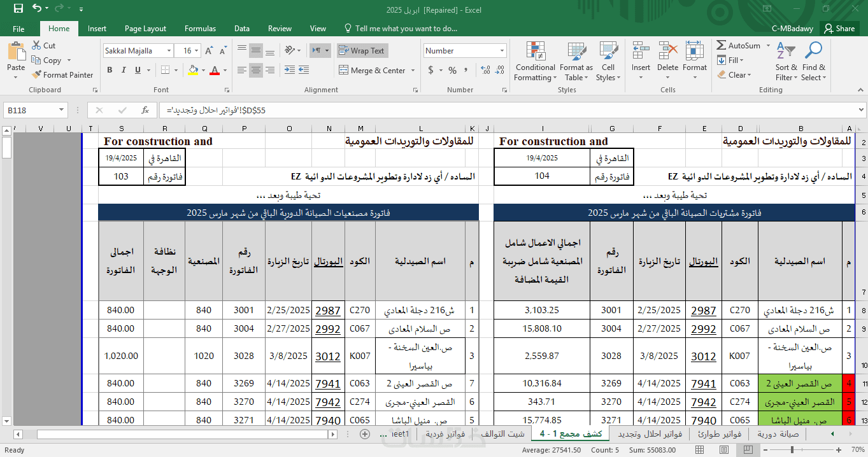Decrease font size with the small A icon
The width and height of the screenshot is (868, 457).
[222, 50]
